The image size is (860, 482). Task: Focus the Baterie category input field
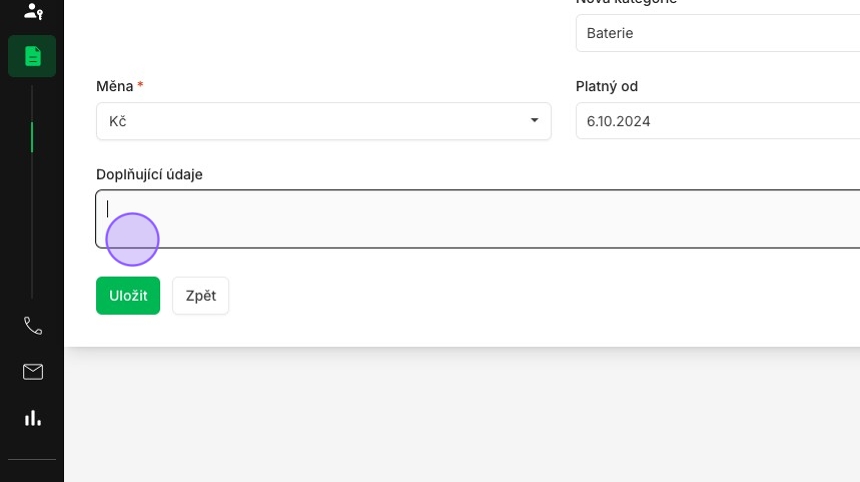pos(717,33)
